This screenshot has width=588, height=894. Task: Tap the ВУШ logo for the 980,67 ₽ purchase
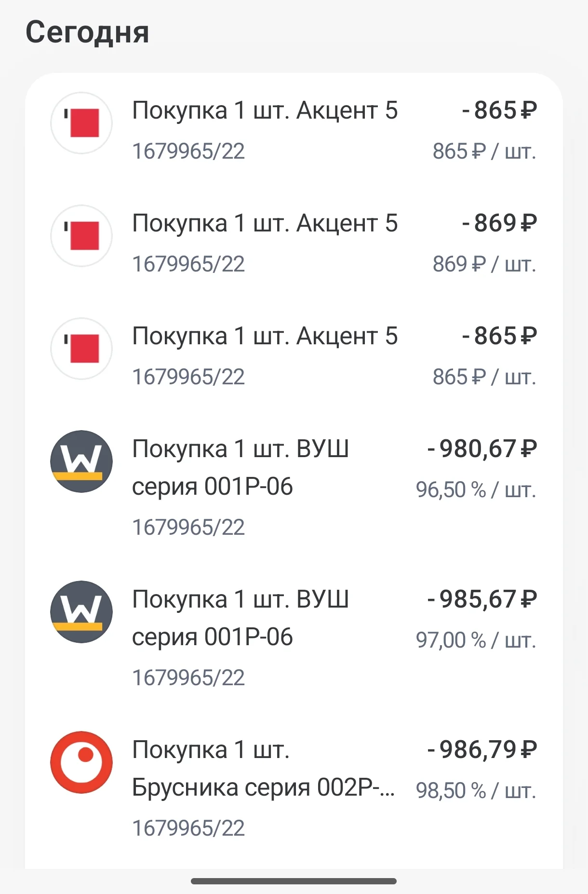pos(81,461)
